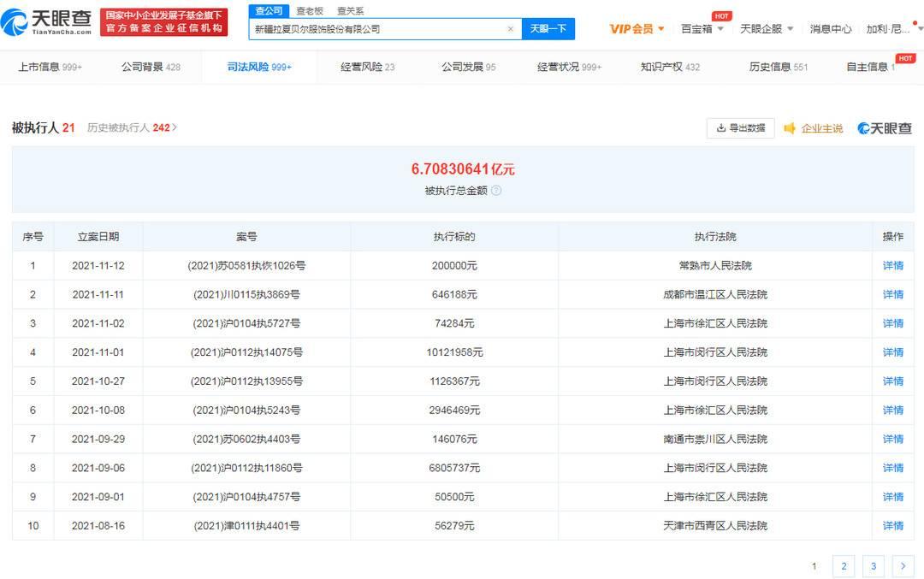The image size is (924, 579).
Task: Click filing date 2021-10-27
Action: pos(98,381)
